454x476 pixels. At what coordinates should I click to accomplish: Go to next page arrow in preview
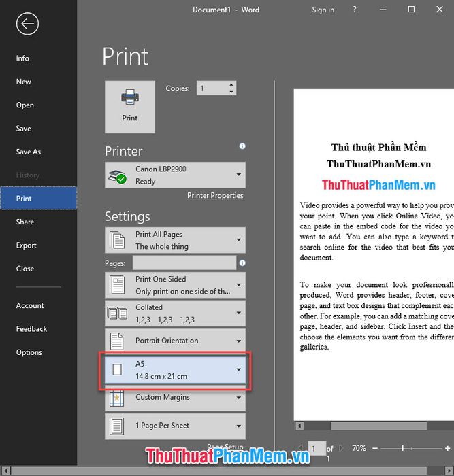point(341,448)
